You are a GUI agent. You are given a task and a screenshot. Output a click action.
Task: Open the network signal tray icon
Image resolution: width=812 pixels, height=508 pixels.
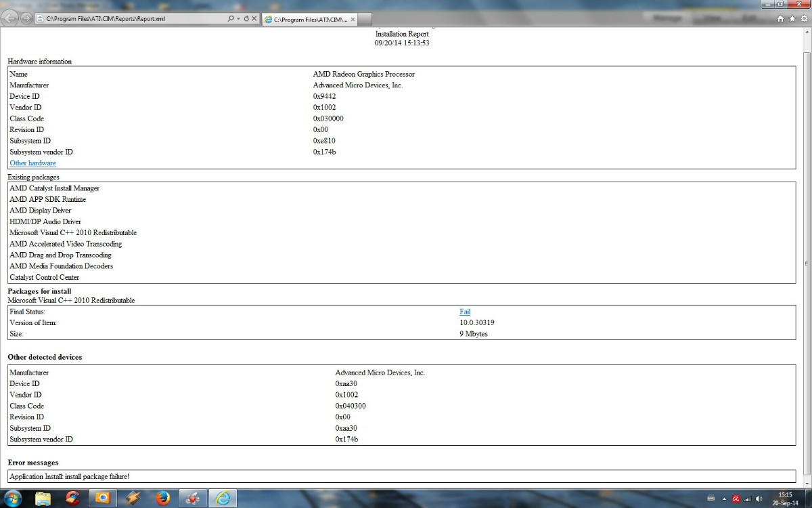(748, 499)
